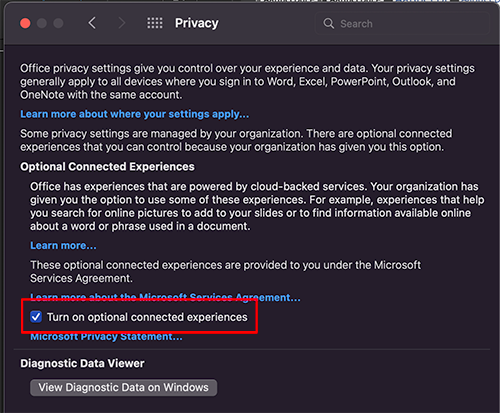This screenshot has height=413, width=500.
Task: Click the Privacy window title
Action: tap(197, 23)
